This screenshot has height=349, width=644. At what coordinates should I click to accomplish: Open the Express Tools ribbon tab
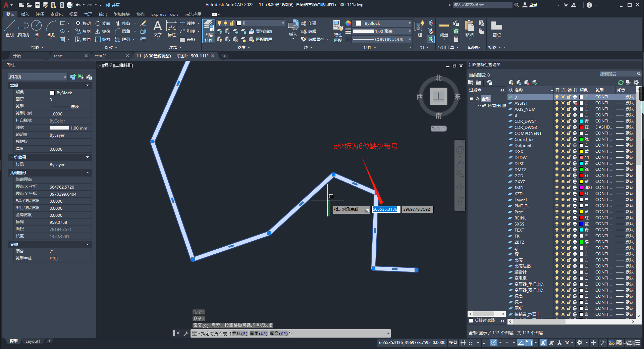(165, 14)
